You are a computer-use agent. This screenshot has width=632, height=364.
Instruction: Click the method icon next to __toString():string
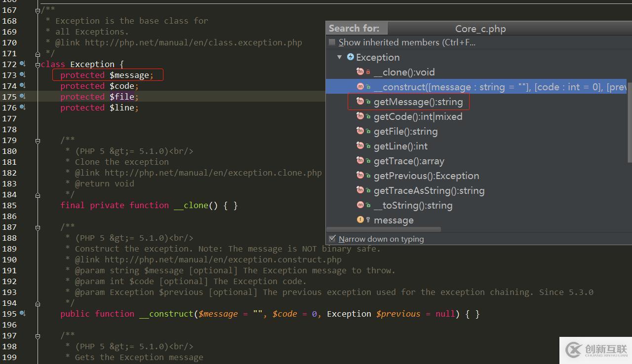point(360,205)
